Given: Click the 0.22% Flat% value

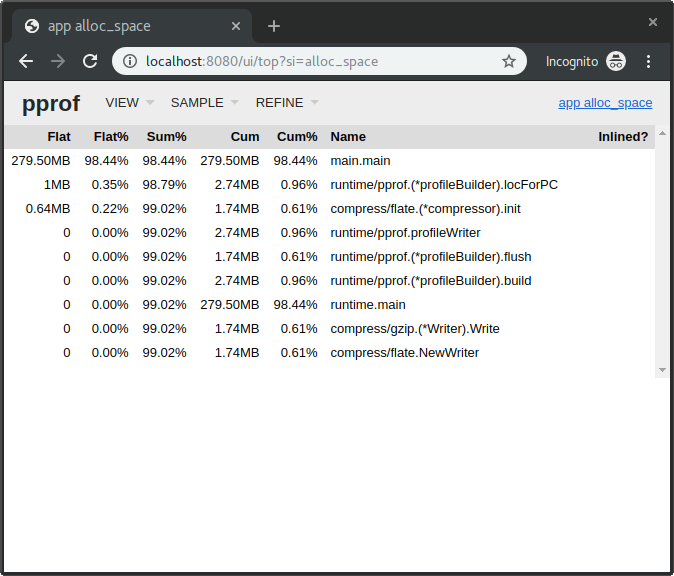Looking at the screenshot, I should (110, 209).
